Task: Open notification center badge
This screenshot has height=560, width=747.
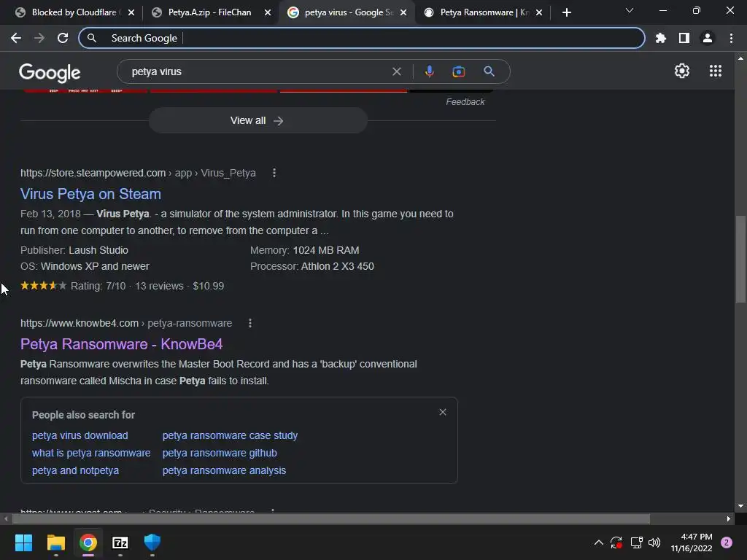Action: point(727,542)
